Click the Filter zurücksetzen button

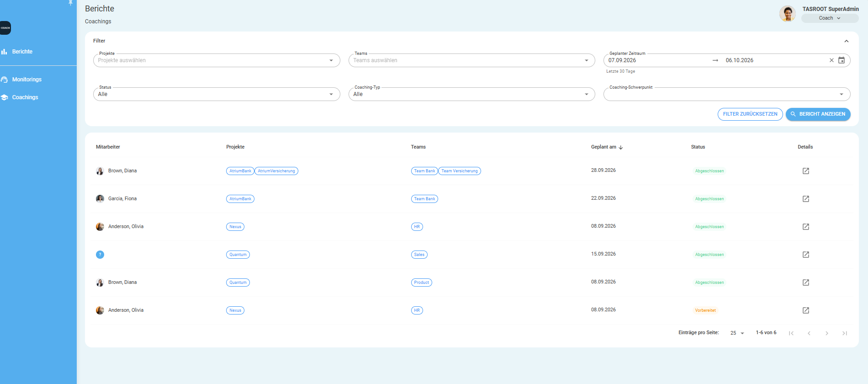[750, 114]
